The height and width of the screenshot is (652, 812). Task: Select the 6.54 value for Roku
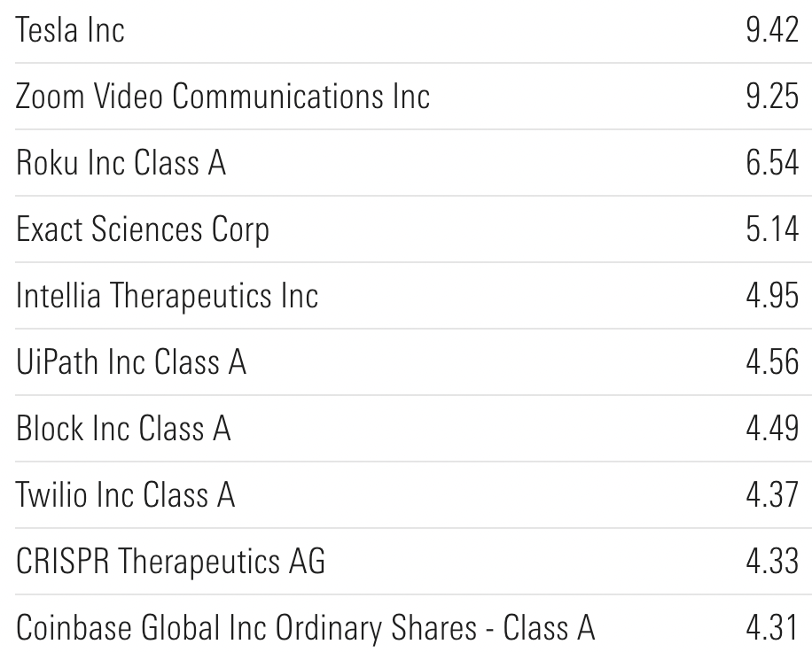(772, 162)
